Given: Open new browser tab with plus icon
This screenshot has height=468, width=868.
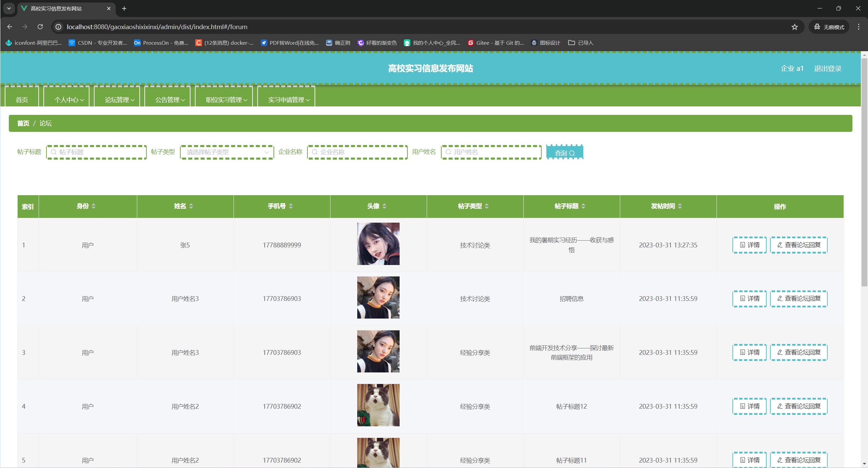Looking at the screenshot, I should (124, 8).
